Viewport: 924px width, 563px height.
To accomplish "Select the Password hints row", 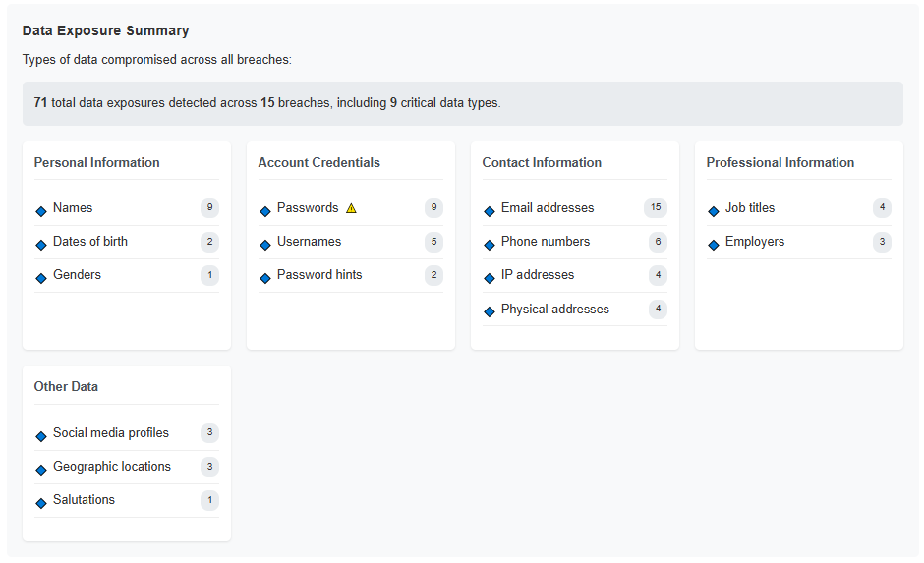I will coord(351,276).
